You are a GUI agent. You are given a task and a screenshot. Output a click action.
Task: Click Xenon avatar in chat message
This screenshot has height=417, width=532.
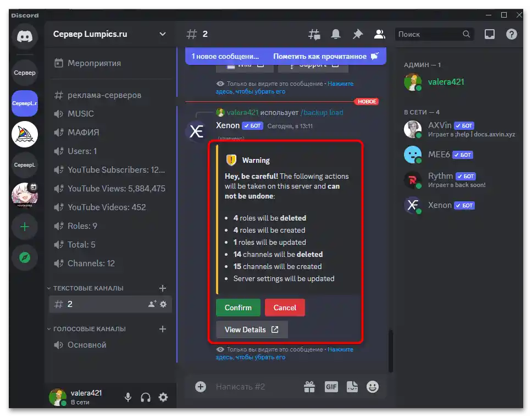tap(196, 131)
